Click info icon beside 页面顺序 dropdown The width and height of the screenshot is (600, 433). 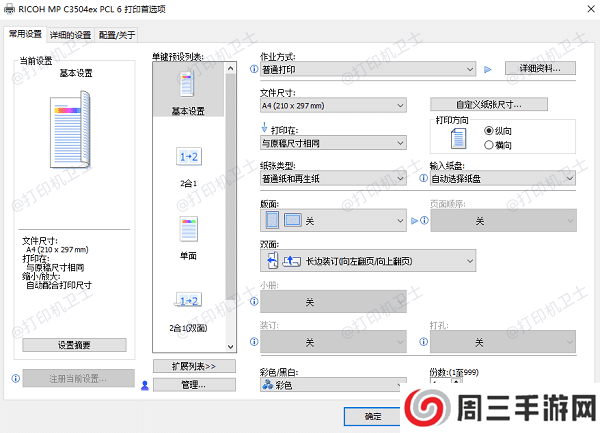(425, 220)
